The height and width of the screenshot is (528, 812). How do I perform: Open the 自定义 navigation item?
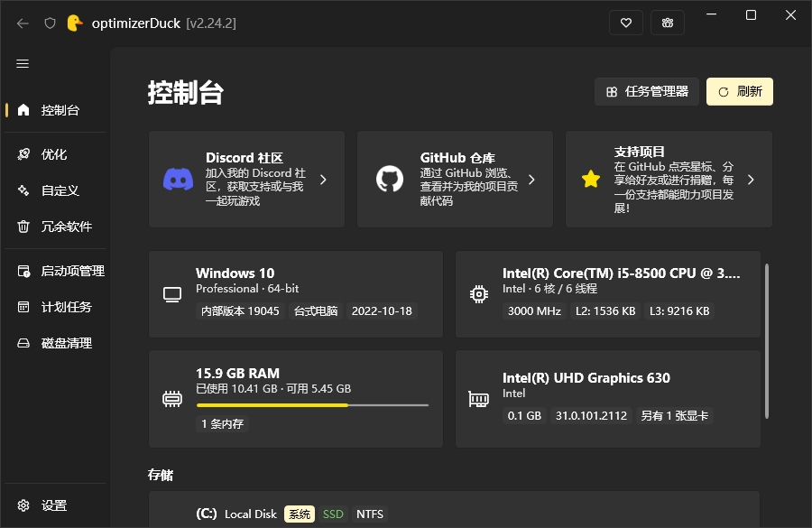[55, 190]
